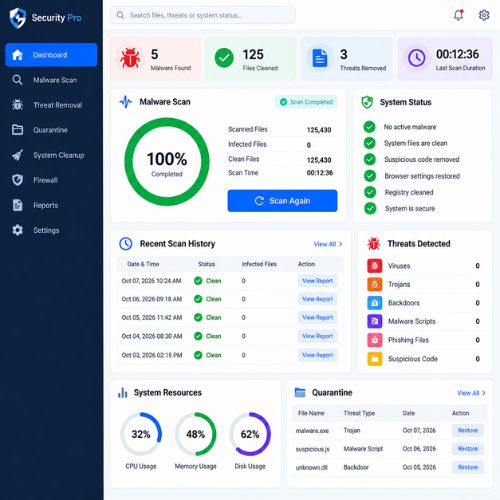Screen dimensions: 500x500
Task: Click the Scanned Files value 125,430
Action: click(319, 130)
